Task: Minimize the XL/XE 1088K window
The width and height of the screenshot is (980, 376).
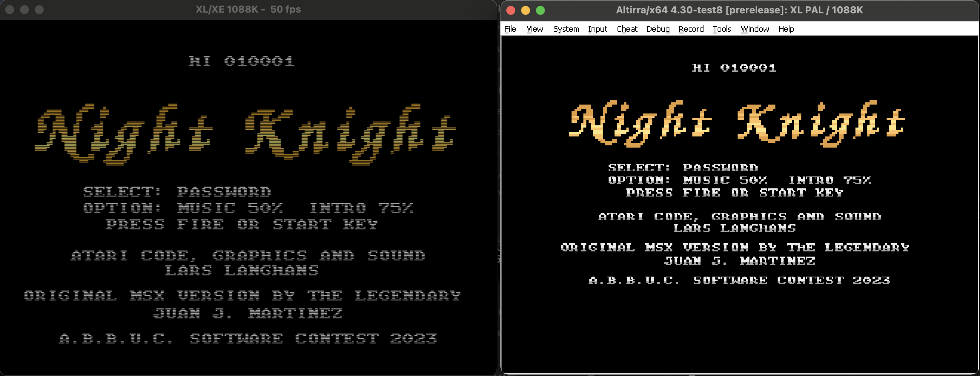Action: point(25,10)
